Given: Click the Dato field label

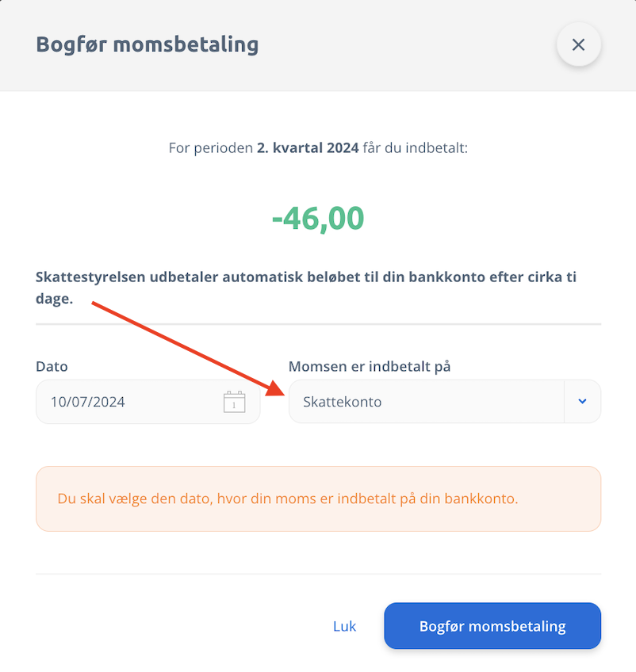Looking at the screenshot, I should pos(52,366).
